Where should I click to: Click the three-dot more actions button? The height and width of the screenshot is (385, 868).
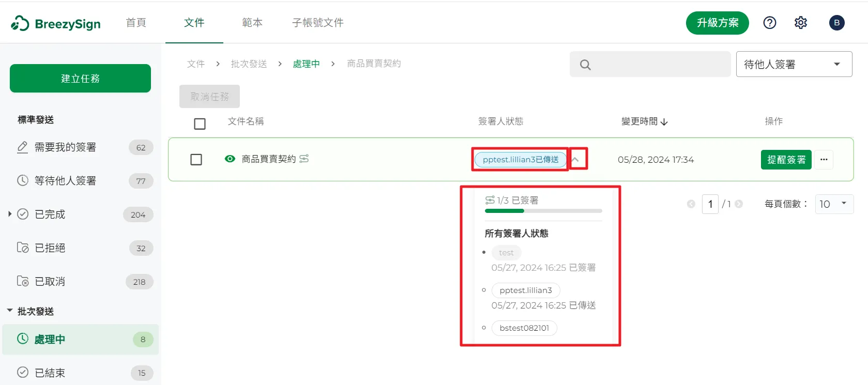pyautogui.click(x=824, y=160)
